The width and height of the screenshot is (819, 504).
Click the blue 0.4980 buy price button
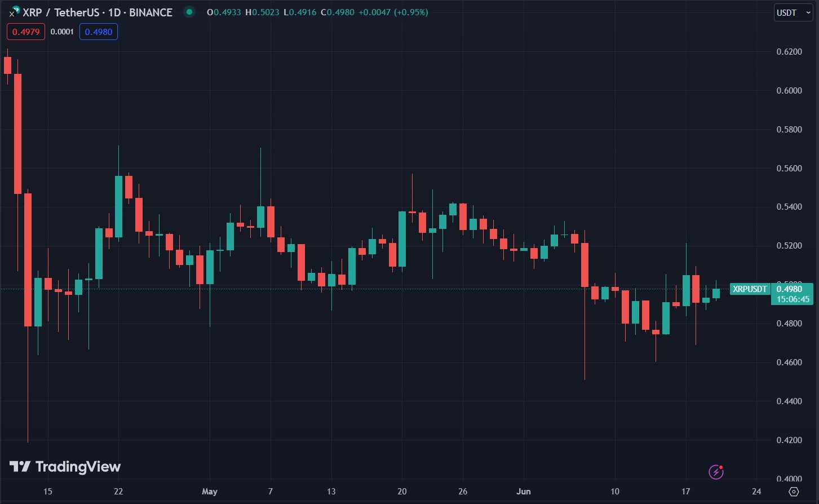pyautogui.click(x=99, y=32)
